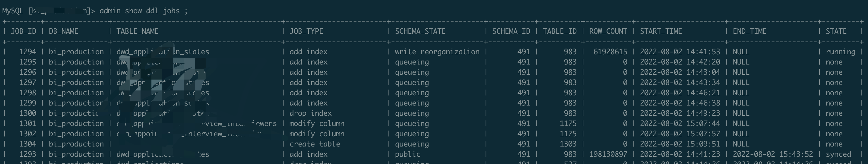
Task: Click the ROW_COUNT column header
Action: (608, 31)
